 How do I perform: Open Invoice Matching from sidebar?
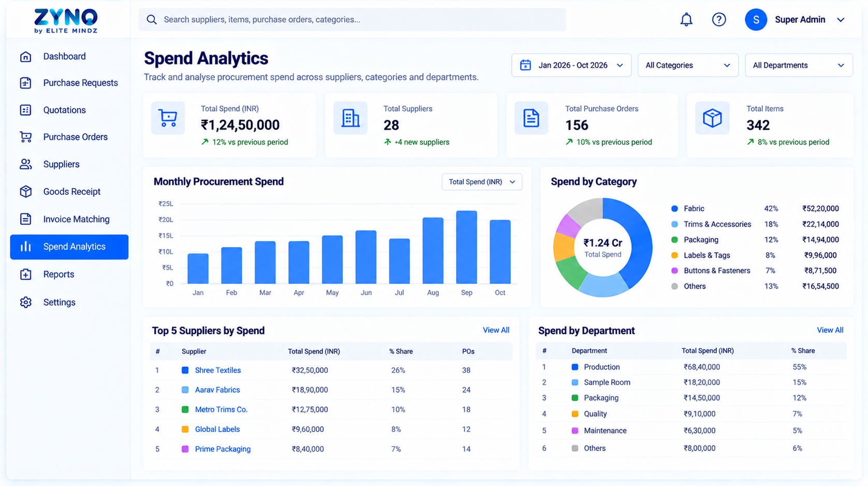pos(69,219)
